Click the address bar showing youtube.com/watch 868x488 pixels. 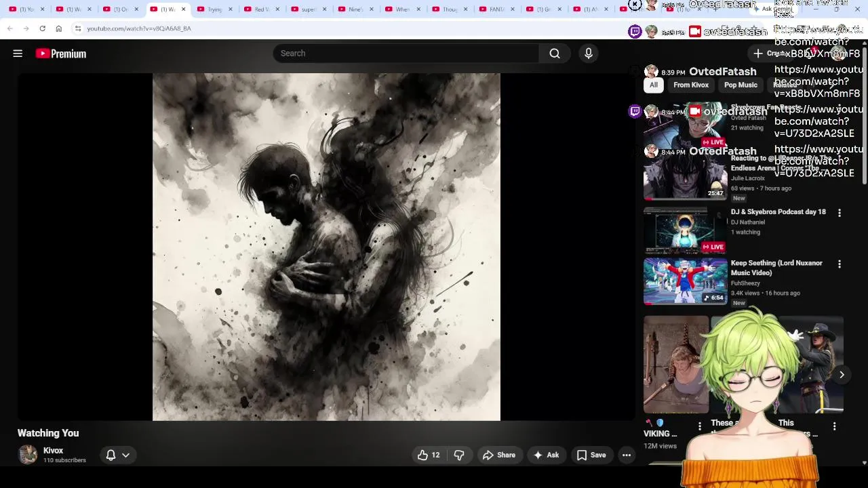(x=139, y=28)
